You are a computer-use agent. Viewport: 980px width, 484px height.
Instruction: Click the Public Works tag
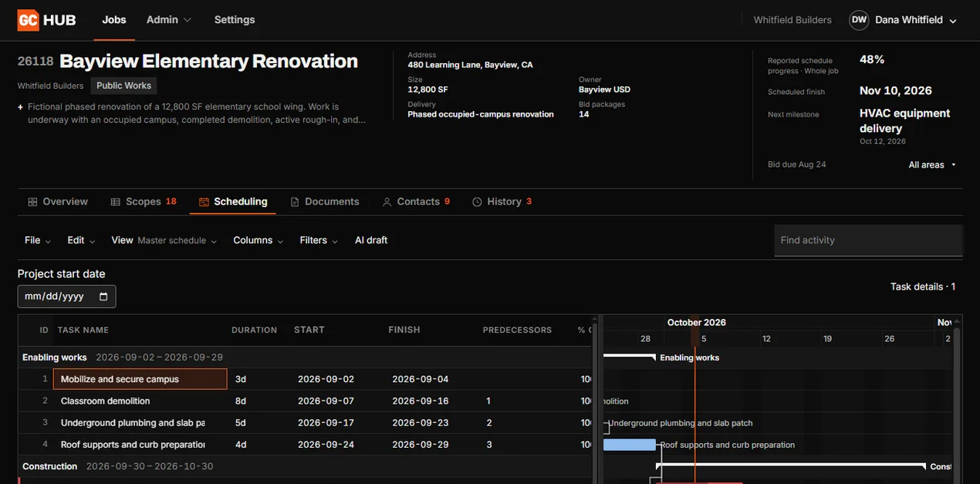tap(124, 86)
